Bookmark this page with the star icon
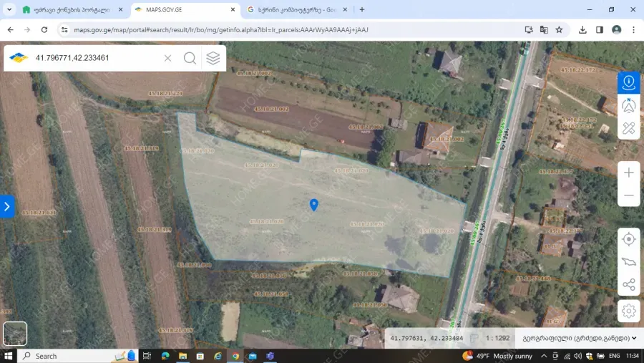The image size is (644, 363). [x=559, y=30]
